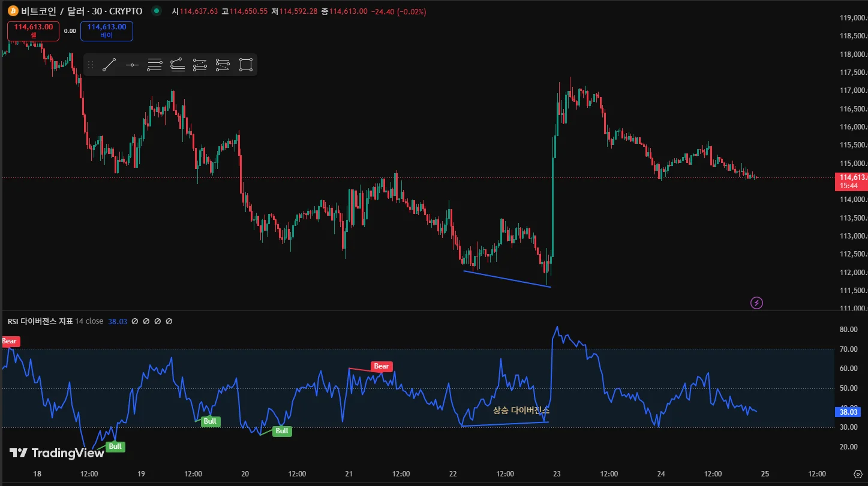The image size is (868, 486).
Task: Select the Trend Line drawing tool
Action: [109, 65]
